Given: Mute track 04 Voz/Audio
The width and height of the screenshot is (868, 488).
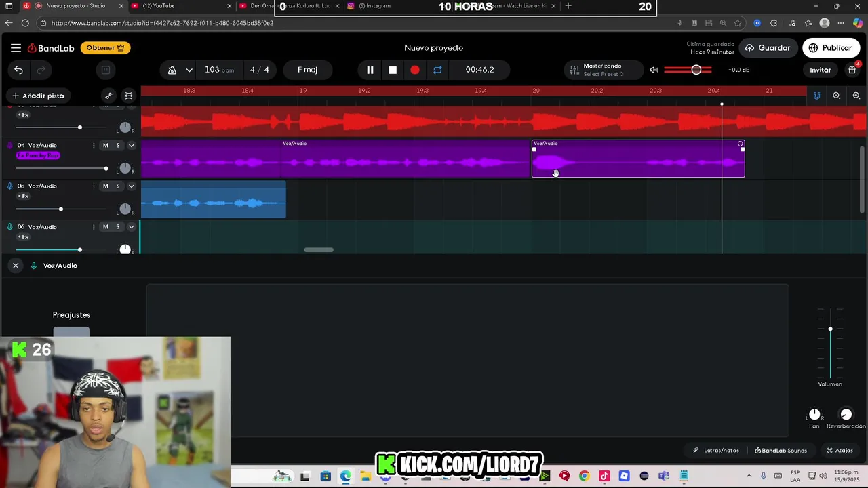Looking at the screenshot, I should [x=105, y=145].
